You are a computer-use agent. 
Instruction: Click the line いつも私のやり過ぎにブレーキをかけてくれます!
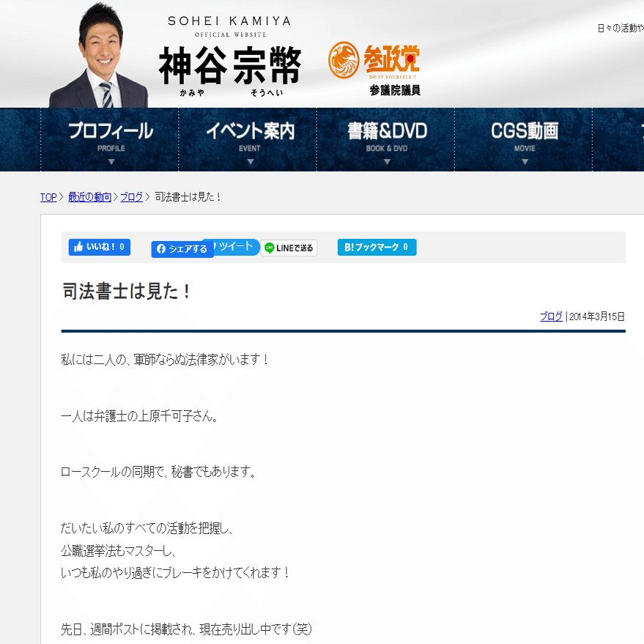pos(175,572)
